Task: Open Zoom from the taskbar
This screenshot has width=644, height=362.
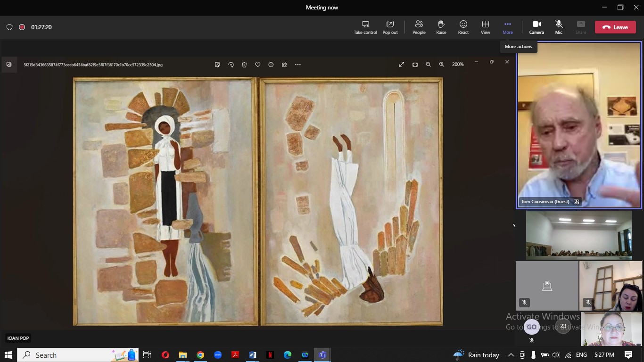Action: [x=218, y=355]
